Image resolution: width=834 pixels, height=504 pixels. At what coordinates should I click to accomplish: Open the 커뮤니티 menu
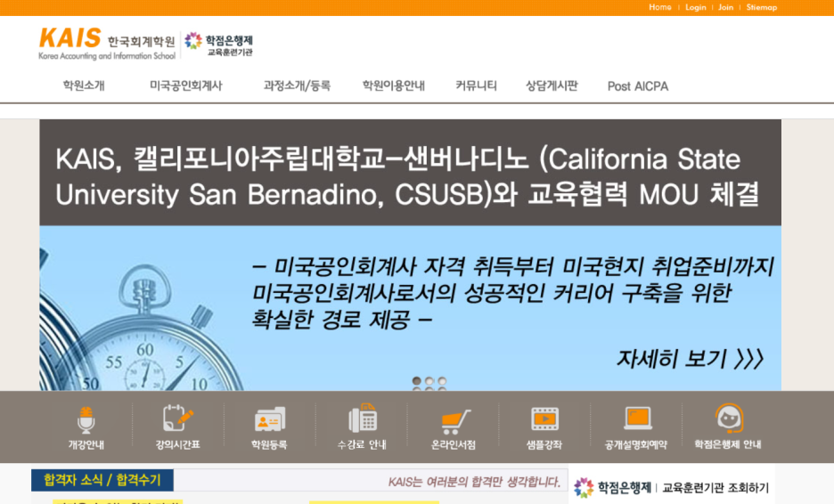(476, 85)
